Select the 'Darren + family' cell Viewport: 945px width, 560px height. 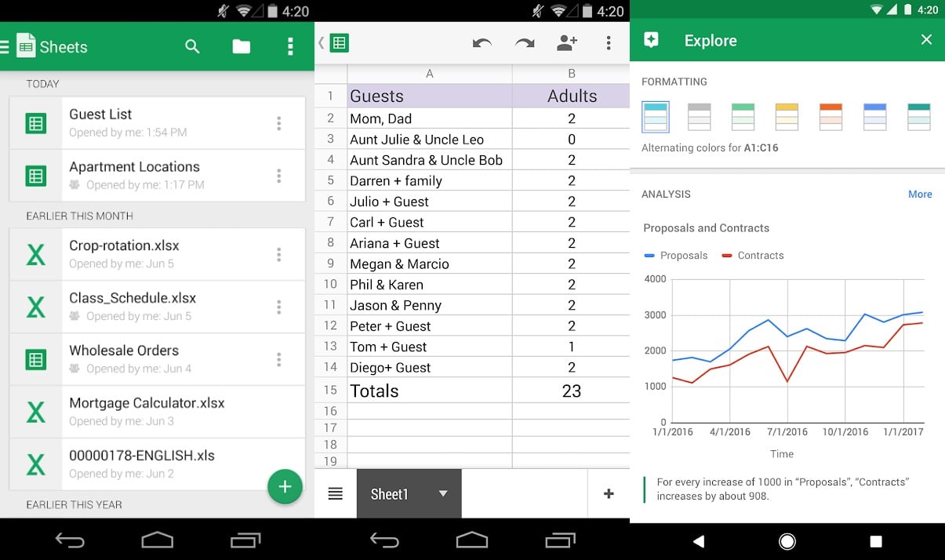click(430, 180)
